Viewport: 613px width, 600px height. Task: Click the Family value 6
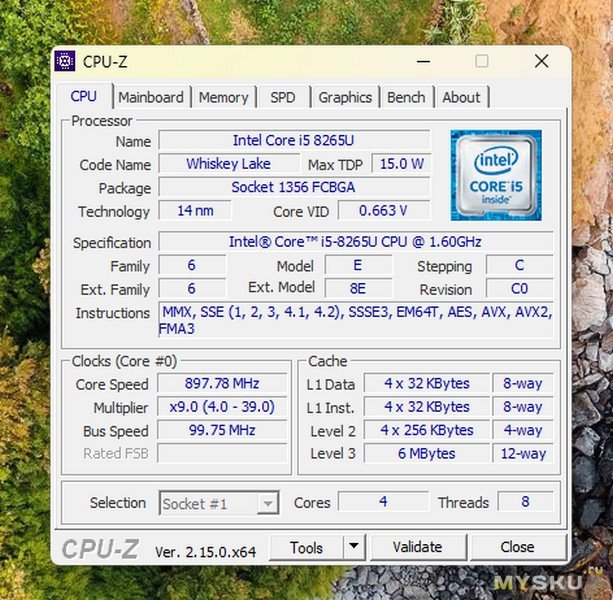click(192, 265)
